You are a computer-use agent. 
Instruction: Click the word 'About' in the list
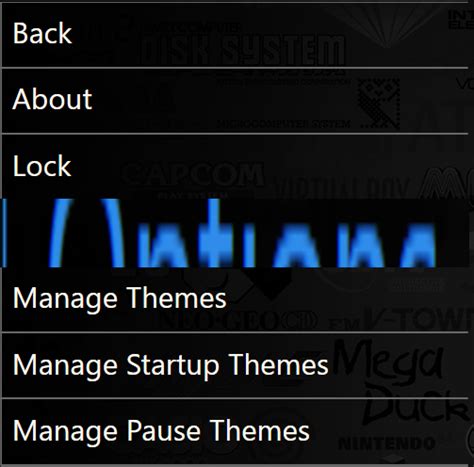click(x=52, y=99)
